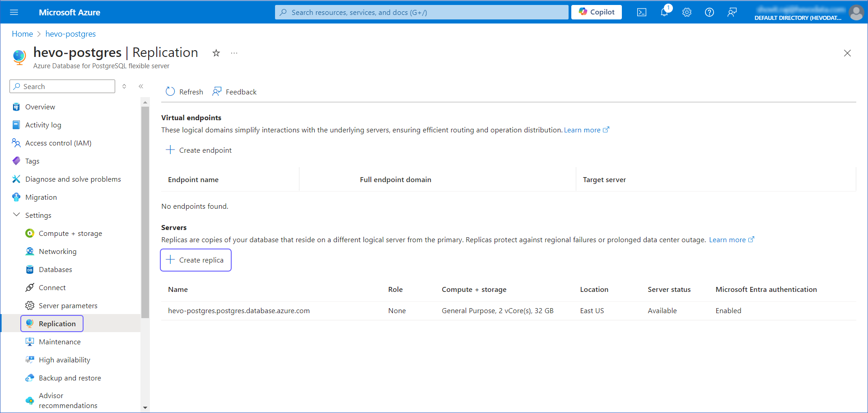Click the 'East US' location cell

point(592,310)
